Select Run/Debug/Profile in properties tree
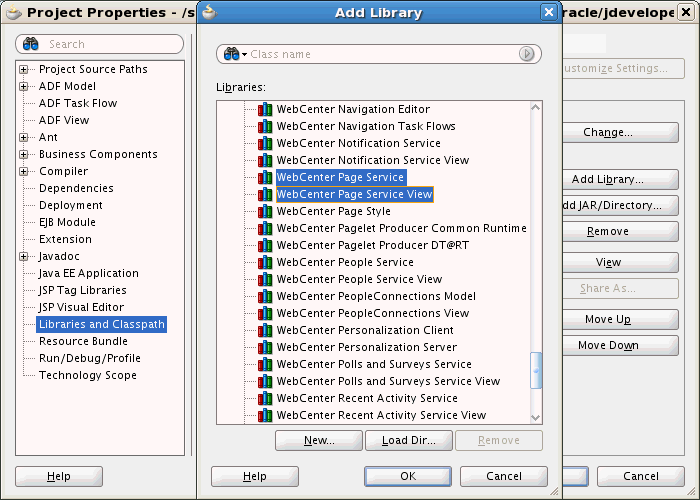 coord(90,358)
